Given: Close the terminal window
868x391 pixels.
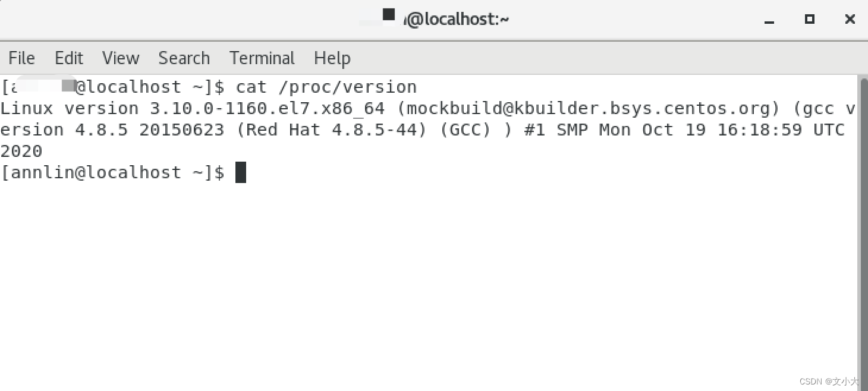Looking at the screenshot, I should (x=850, y=20).
